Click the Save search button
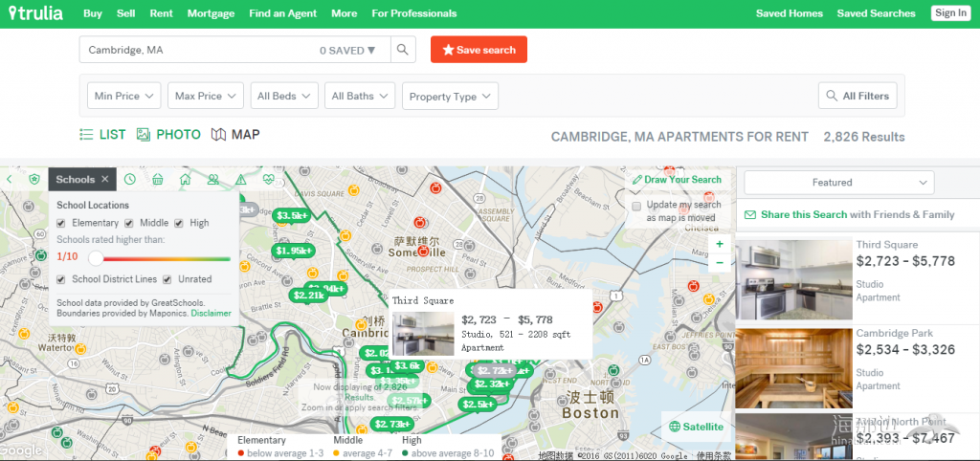The width and height of the screenshot is (980, 461). (x=479, y=50)
